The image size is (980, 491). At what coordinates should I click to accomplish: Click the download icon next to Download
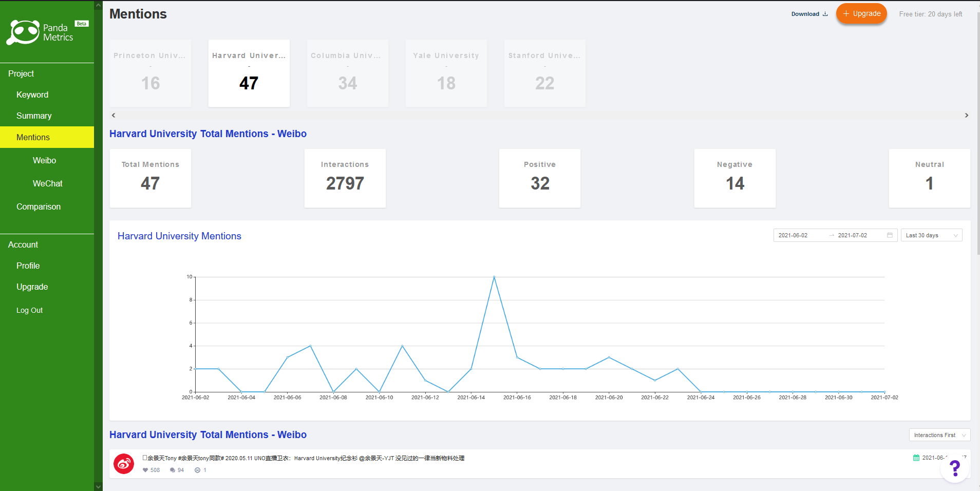point(824,14)
